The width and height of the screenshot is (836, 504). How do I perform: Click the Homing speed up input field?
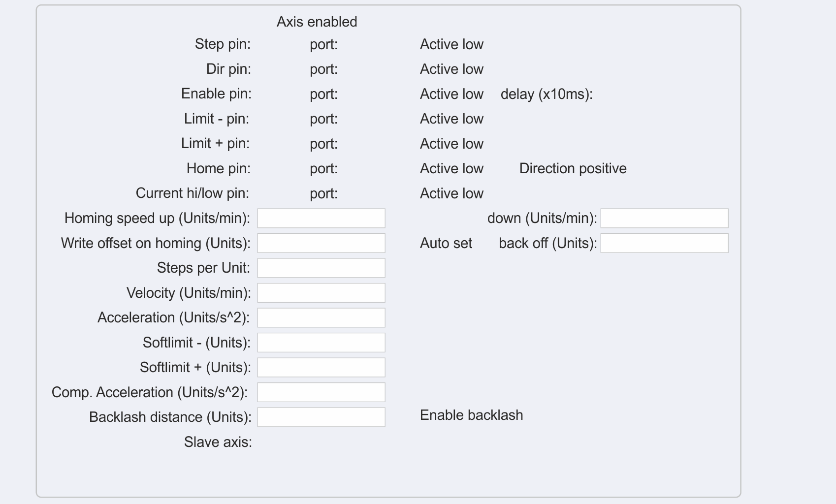pyautogui.click(x=321, y=218)
